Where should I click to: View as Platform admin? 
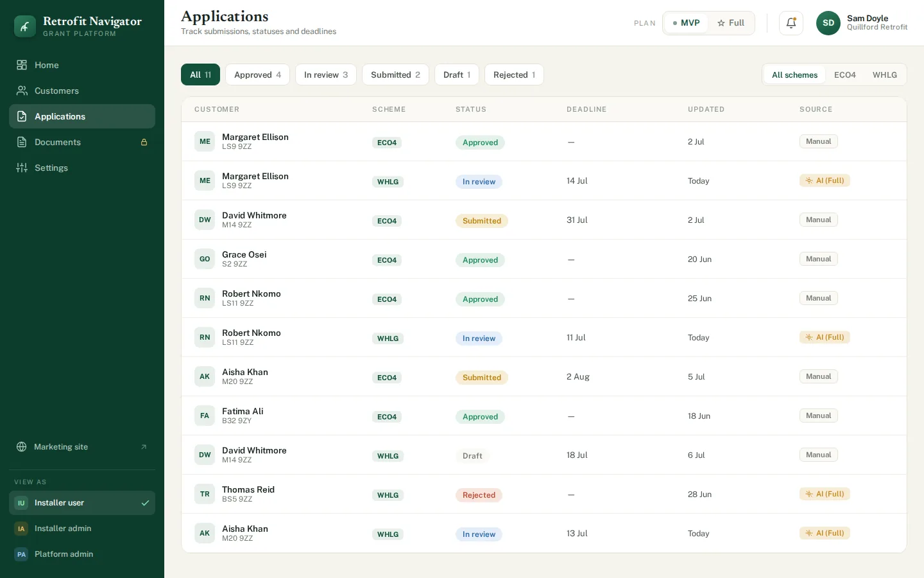coord(82,554)
